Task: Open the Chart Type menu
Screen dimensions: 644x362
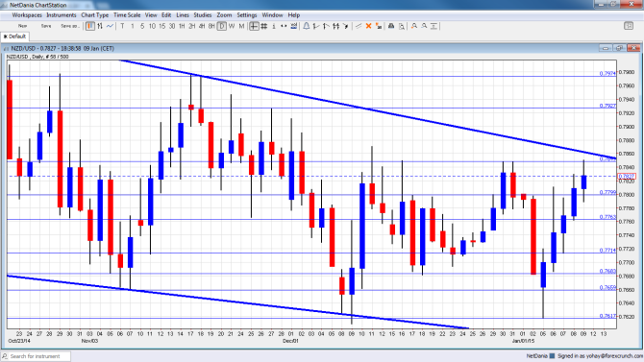Action: point(95,14)
